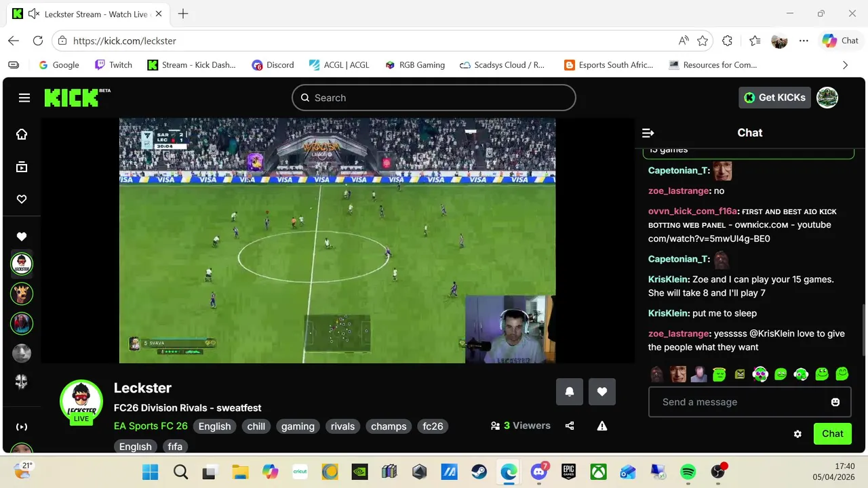The width and height of the screenshot is (868, 488).
Task: Open Discord from the taskbar
Action: coord(539,472)
